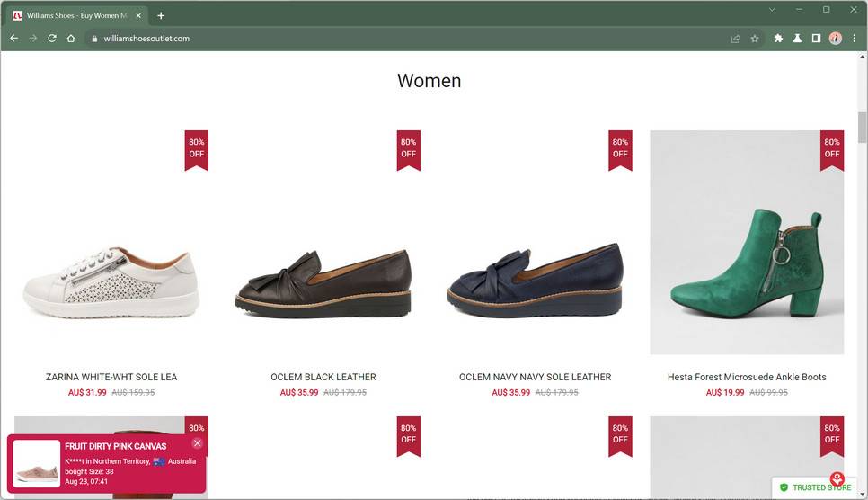Viewport: 868px width, 500px height.
Task: Open the tab search chevron
Action: tap(772, 9)
